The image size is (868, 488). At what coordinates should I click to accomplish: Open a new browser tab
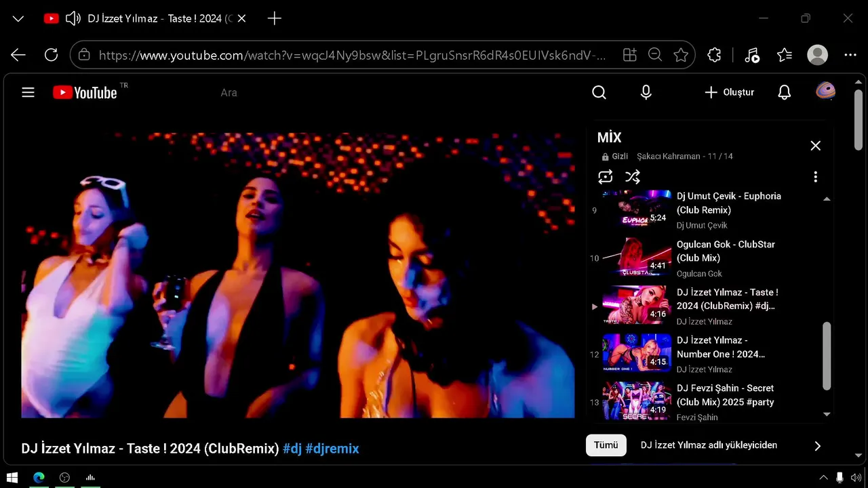click(x=275, y=19)
